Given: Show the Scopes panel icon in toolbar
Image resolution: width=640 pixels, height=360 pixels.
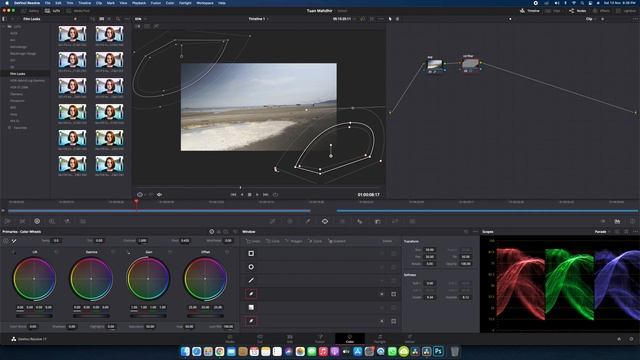Looking at the screenshot, I should (x=618, y=221).
